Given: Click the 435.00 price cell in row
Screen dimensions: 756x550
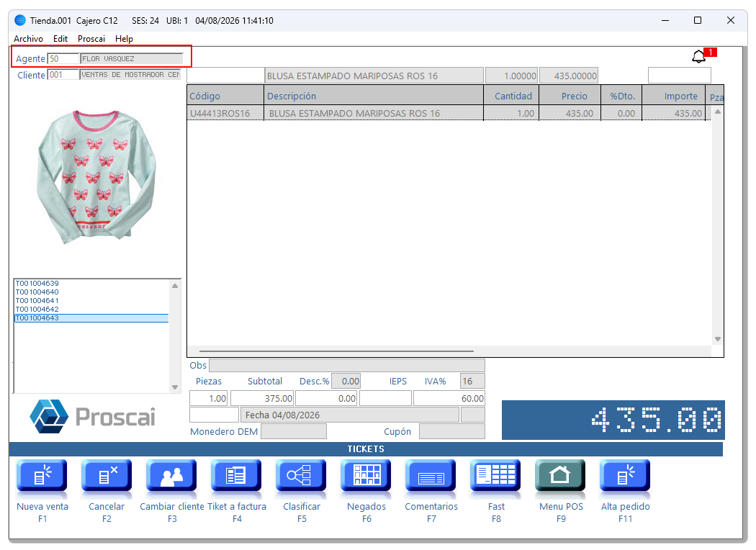Looking at the screenshot, I should point(570,113).
